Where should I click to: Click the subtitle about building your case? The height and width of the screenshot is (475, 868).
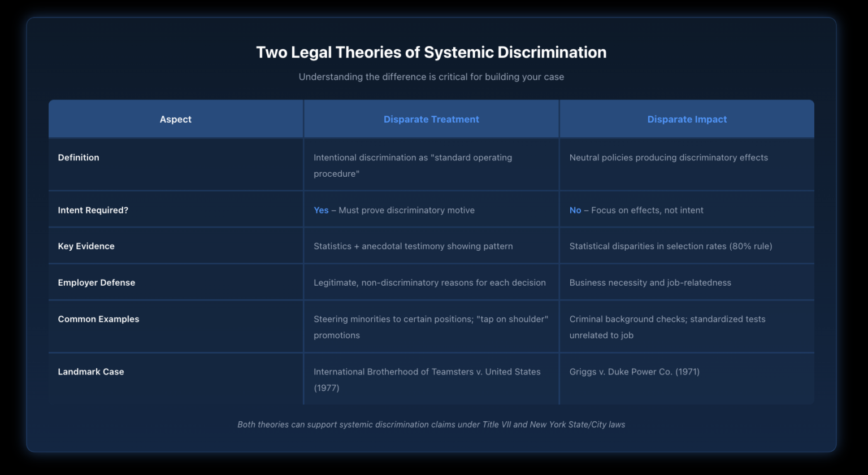click(x=431, y=77)
